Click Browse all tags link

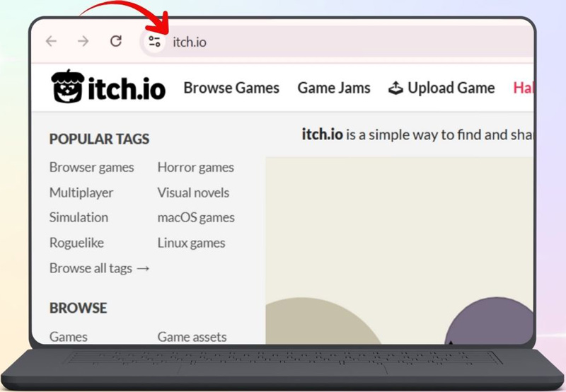pyautogui.click(x=99, y=268)
